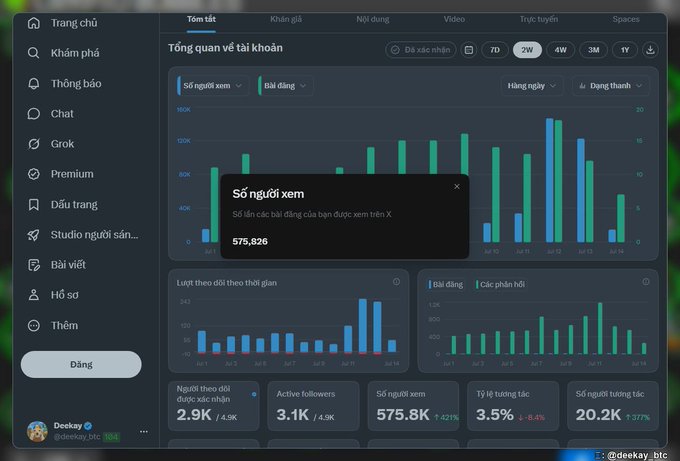Download analytics data with download icon
Viewport: 680px width, 461px height.
[x=650, y=50]
